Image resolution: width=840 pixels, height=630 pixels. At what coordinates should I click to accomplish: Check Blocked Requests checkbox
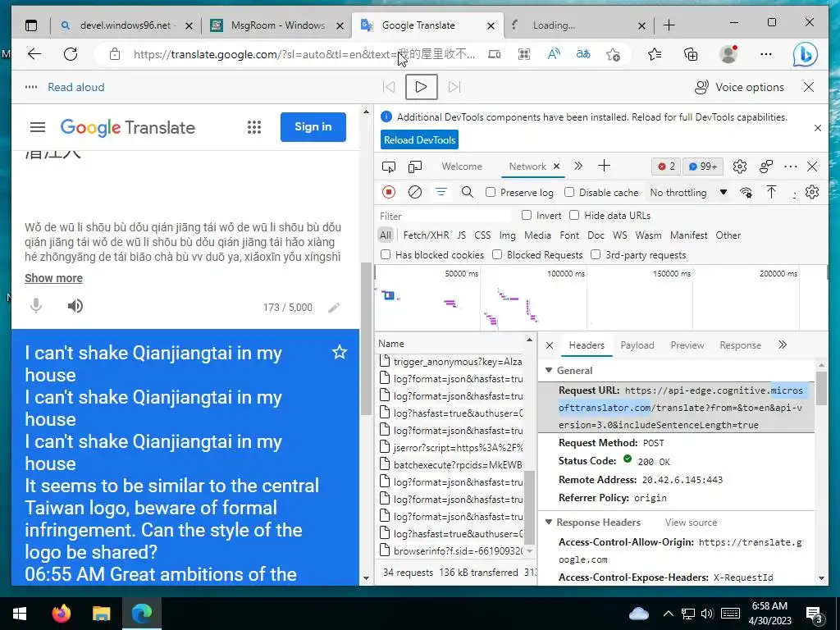coord(497,254)
